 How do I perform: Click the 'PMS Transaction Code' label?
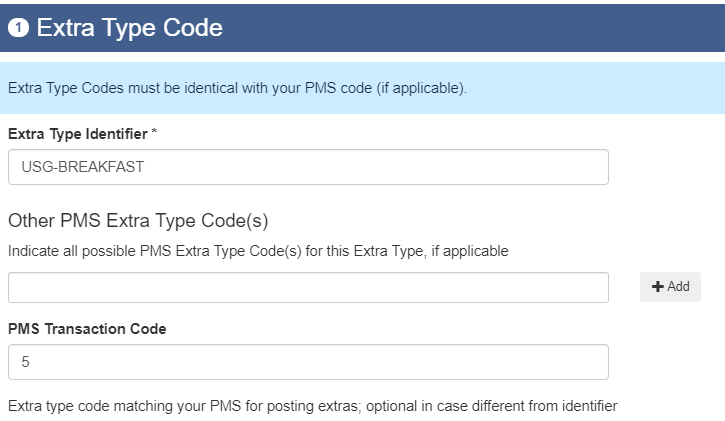pyautogui.click(x=87, y=329)
